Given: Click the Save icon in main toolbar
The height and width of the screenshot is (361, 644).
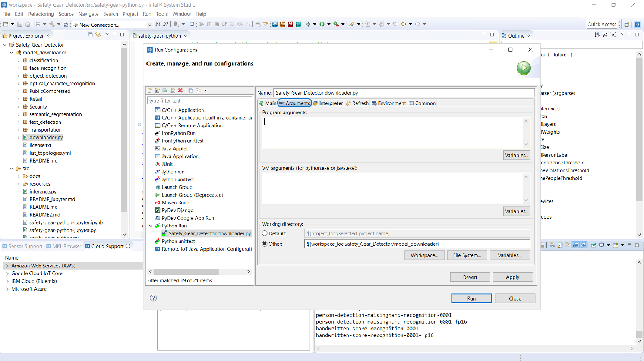Looking at the screenshot, I should (20, 24).
